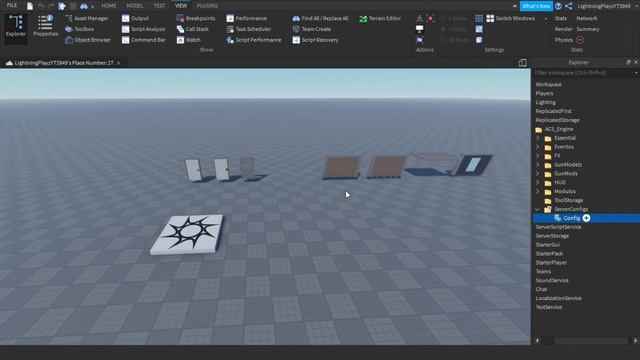
Task: Toggle Render stats display
Action: (563, 29)
